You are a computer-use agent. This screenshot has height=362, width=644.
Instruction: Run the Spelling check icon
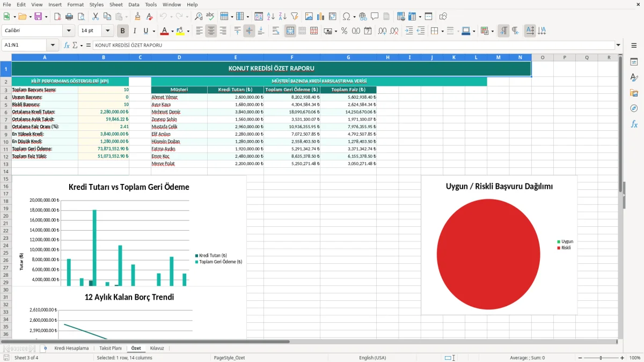(x=210, y=17)
